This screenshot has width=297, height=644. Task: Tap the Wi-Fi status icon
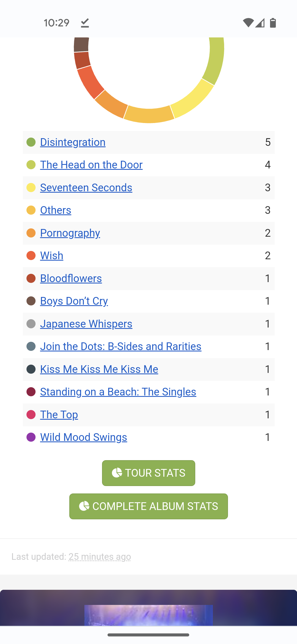pos(248,23)
